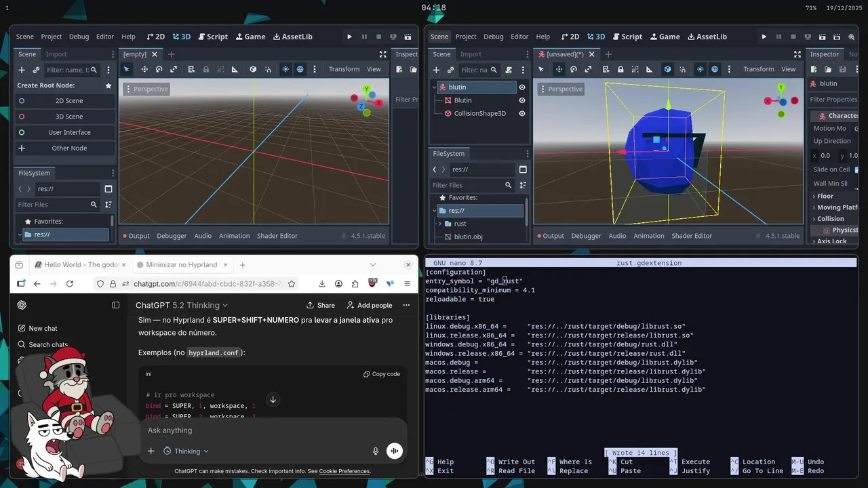868x488 pixels.
Task: Toggle visibility of Blutin mesh child node
Action: tap(522, 100)
